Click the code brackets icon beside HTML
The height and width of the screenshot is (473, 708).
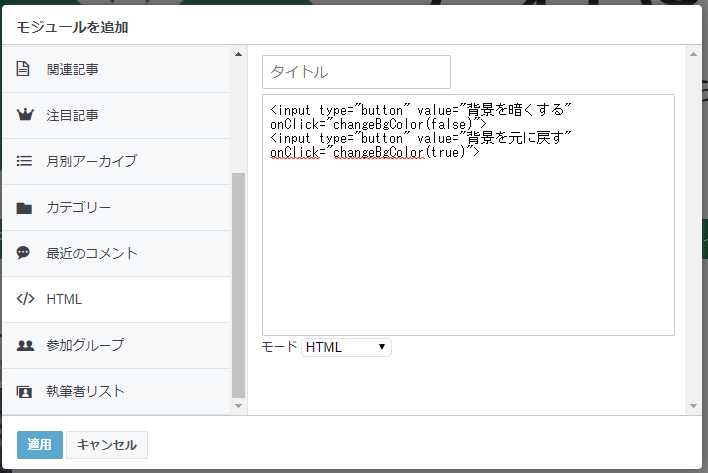[25, 299]
